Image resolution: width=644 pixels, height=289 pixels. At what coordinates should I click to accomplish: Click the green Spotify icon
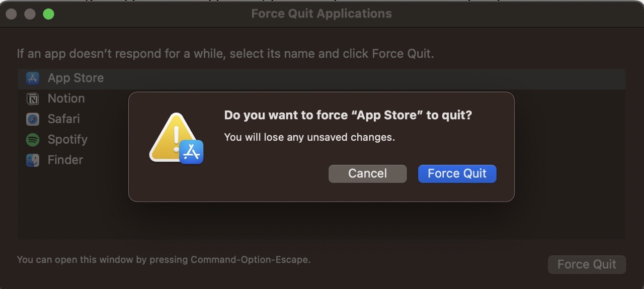click(33, 140)
